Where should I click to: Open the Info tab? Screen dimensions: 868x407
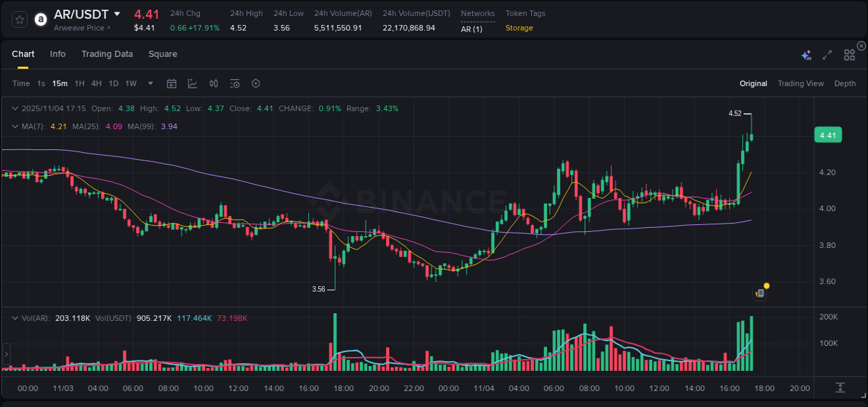(x=58, y=53)
